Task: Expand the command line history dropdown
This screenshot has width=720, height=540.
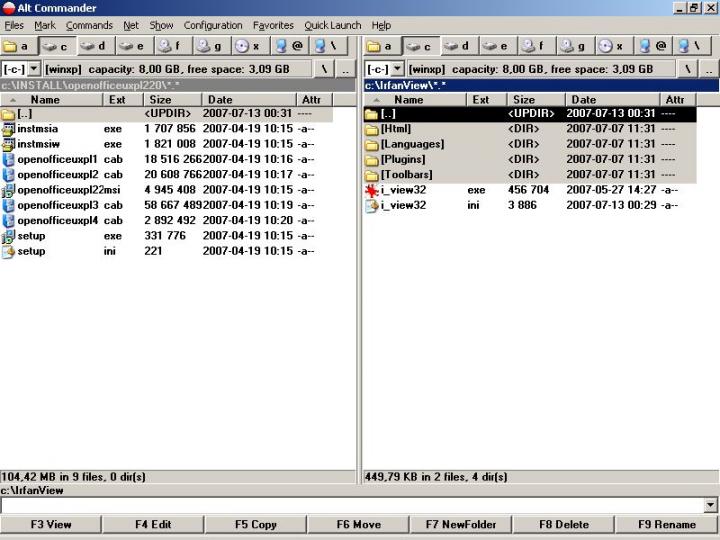Action: click(710, 505)
